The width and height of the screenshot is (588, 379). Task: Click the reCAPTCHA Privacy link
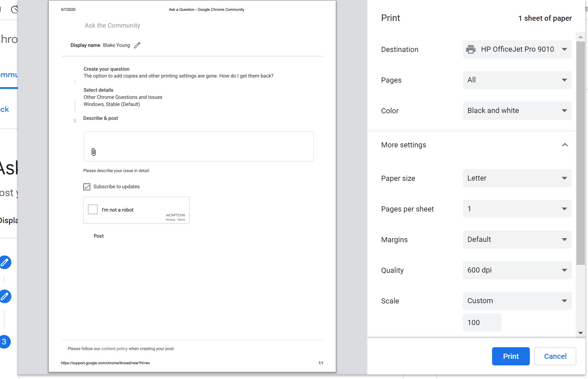pos(170,220)
